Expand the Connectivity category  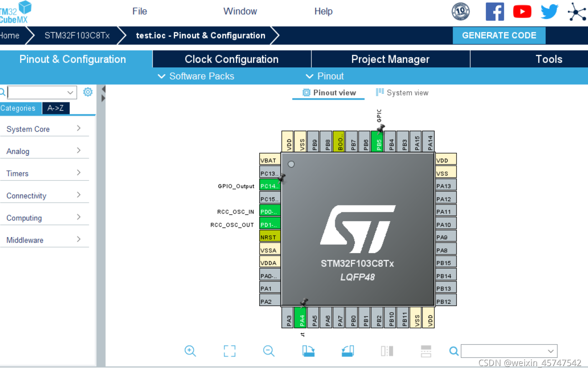44,196
